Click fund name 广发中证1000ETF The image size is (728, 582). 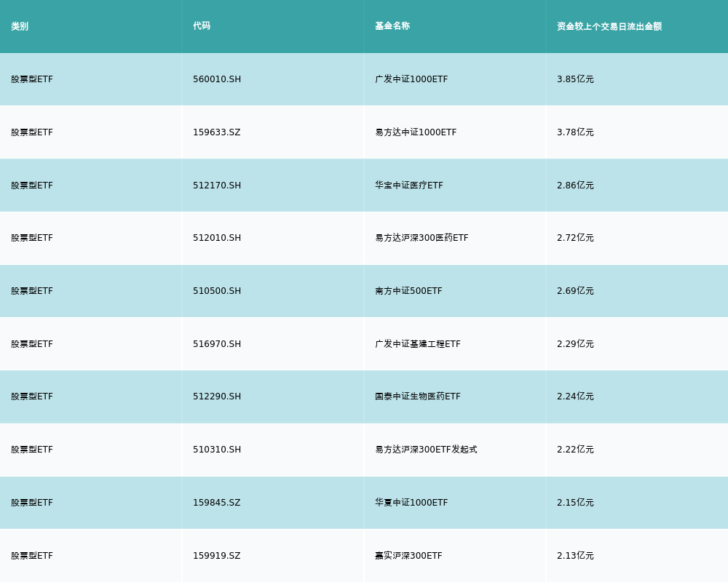[411, 79]
